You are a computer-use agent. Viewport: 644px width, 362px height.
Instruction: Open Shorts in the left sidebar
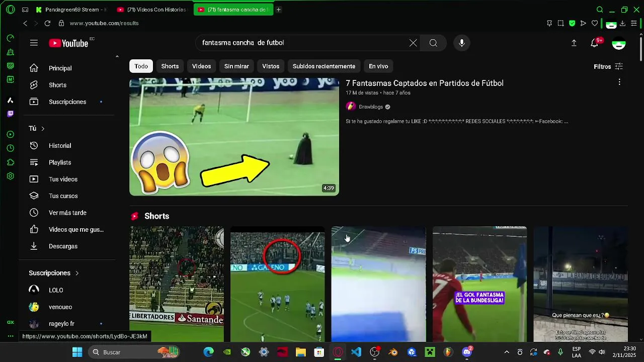point(67,85)
